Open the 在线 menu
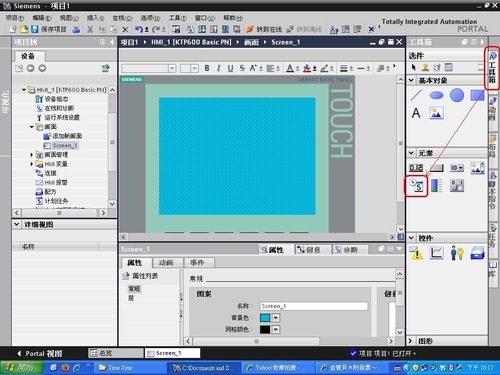 122,18
